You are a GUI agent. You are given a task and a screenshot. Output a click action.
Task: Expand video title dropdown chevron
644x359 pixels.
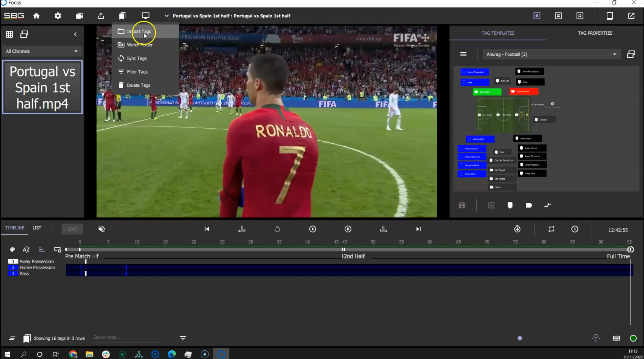166,16
